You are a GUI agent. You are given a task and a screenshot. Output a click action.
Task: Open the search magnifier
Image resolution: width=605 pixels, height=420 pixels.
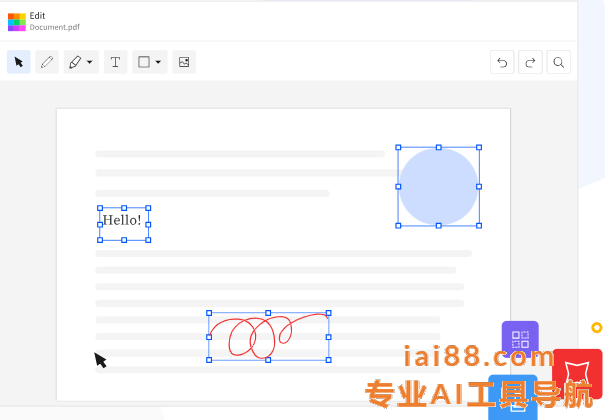pyautogui.click(x=559, y=62)
